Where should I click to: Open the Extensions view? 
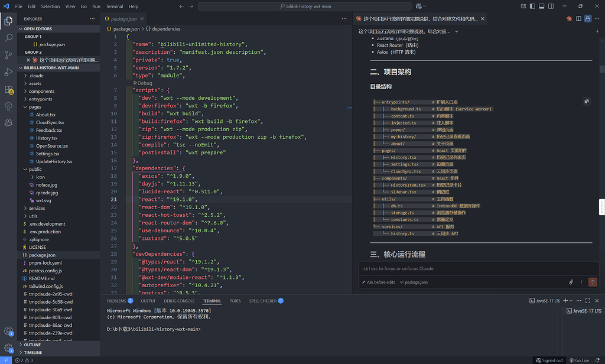click(8, 90)
